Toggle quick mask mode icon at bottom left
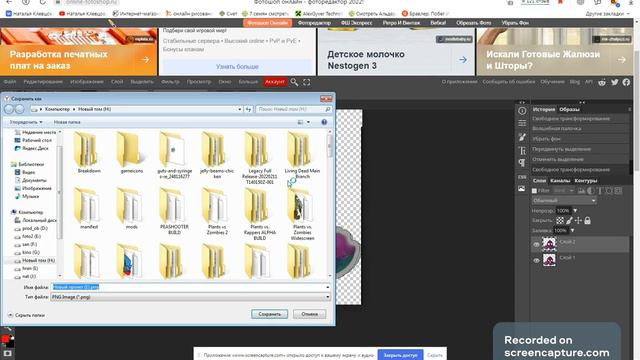 tap(7, 353)
